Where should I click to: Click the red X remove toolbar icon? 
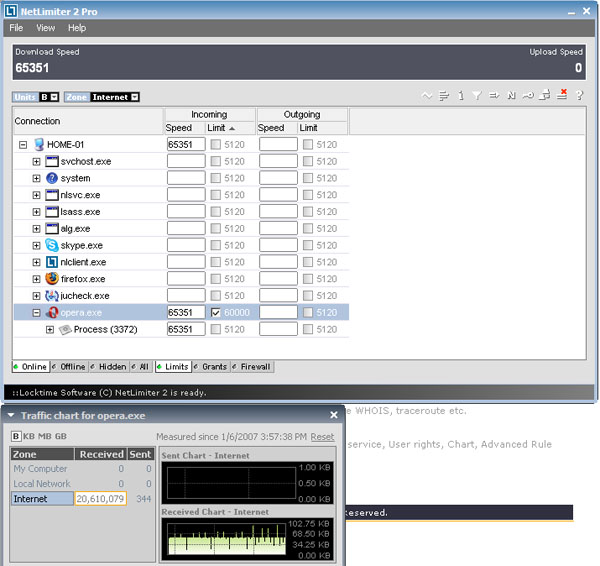coord(562,94)
